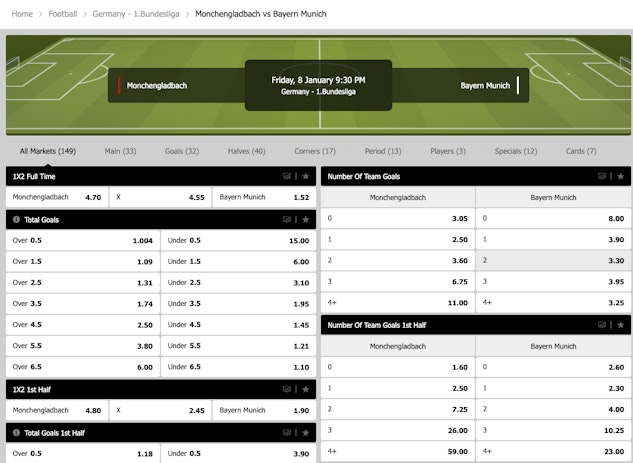The width and height of the screenshot is (633, 463).
Task: Select Bayern Munich 4+ goals at 3.25
Action: 553,302
